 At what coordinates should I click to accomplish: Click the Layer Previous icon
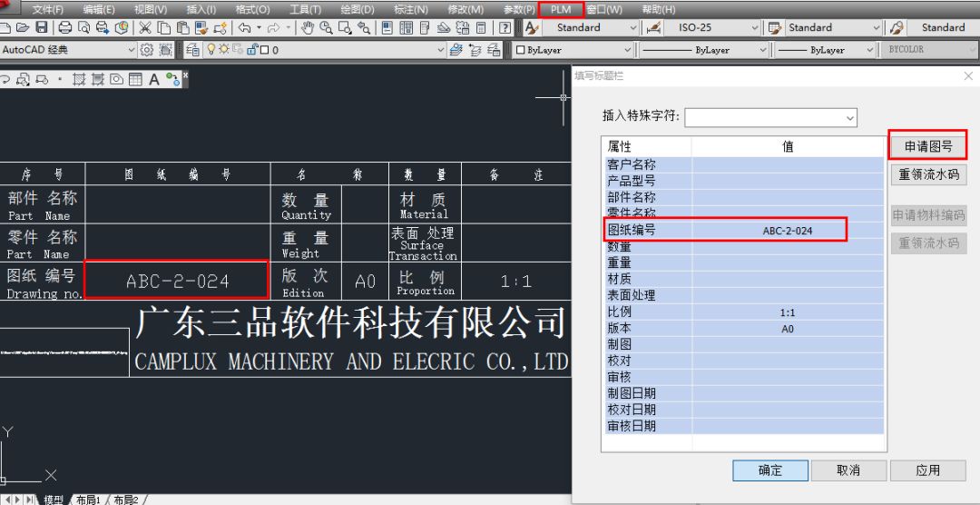coord(475,49)
